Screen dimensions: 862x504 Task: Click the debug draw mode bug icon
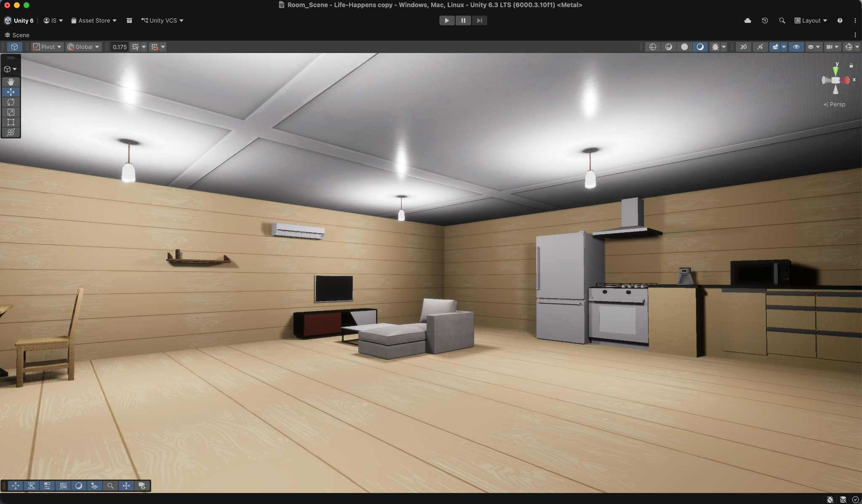coord(715,47)
